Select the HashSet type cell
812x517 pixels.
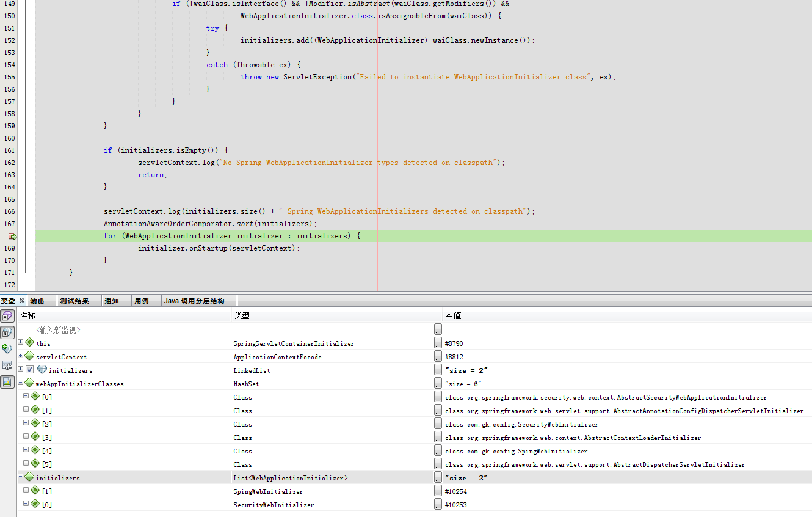246,384
